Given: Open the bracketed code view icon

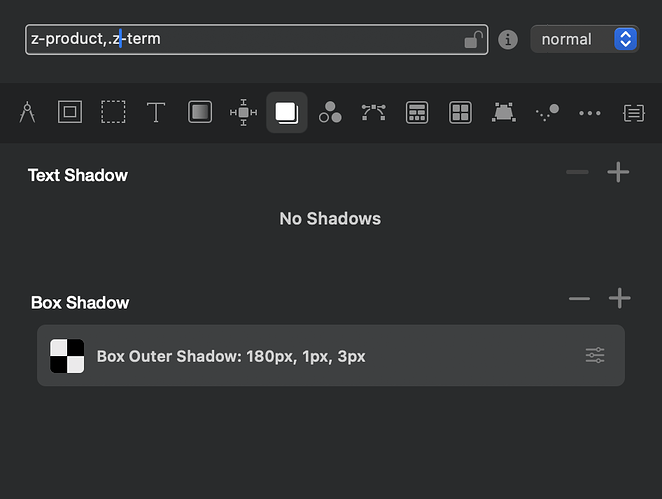Looking at the screenshot, I should [x=633, y=113].
